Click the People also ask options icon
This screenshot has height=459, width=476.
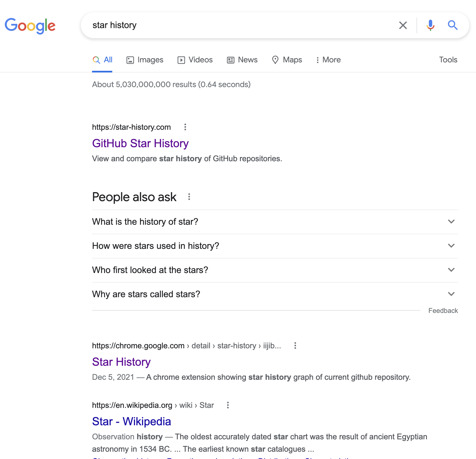[x=189, y=197]
